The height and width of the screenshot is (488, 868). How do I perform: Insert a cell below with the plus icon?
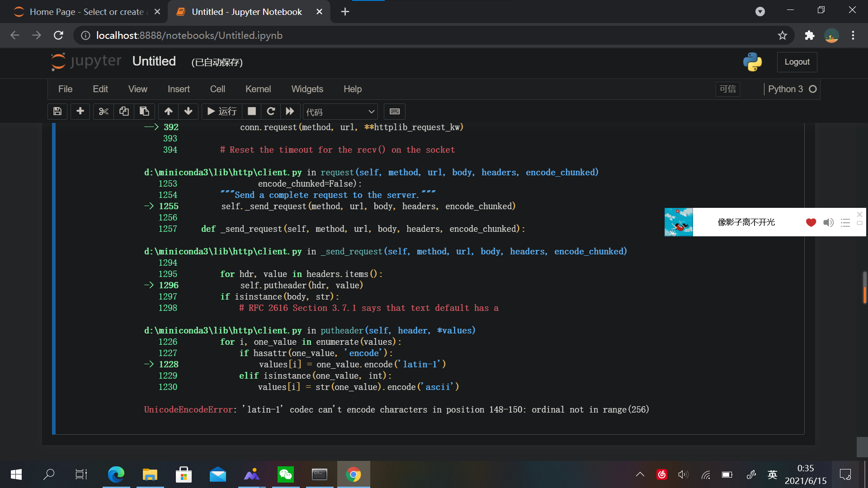(x=80, y=112)
